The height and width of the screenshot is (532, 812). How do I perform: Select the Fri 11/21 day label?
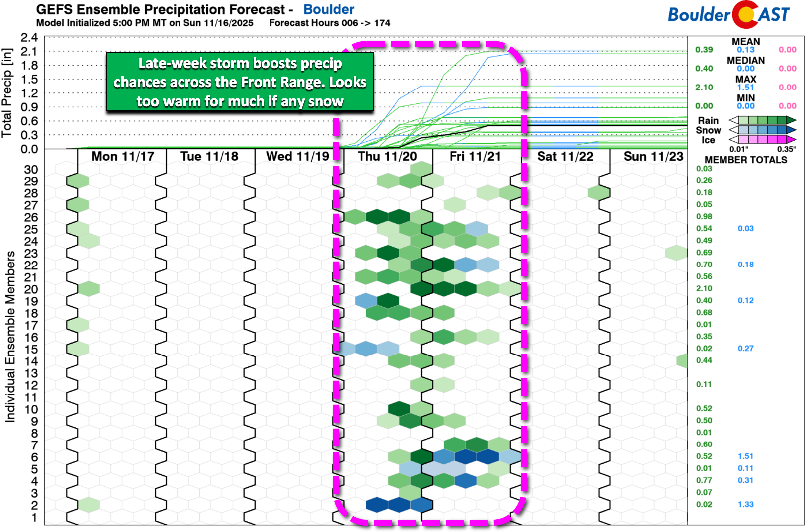click(x=475, y=157)
